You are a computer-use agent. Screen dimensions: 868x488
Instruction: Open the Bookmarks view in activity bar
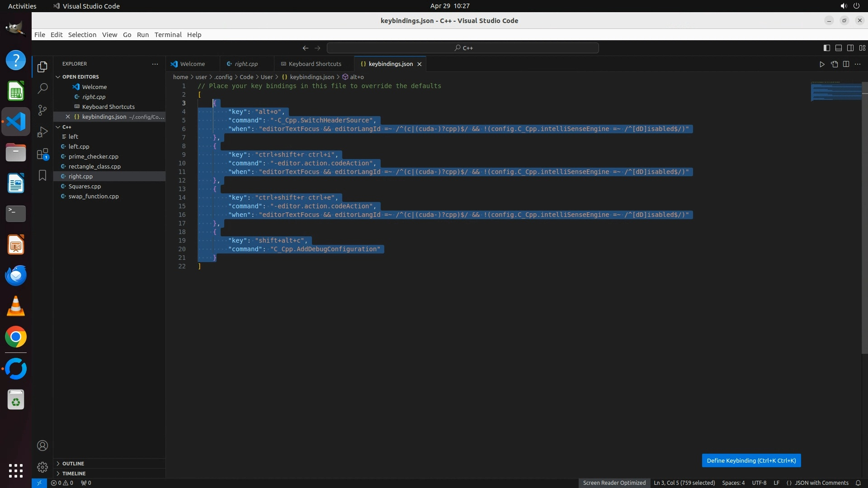[42, 175]
